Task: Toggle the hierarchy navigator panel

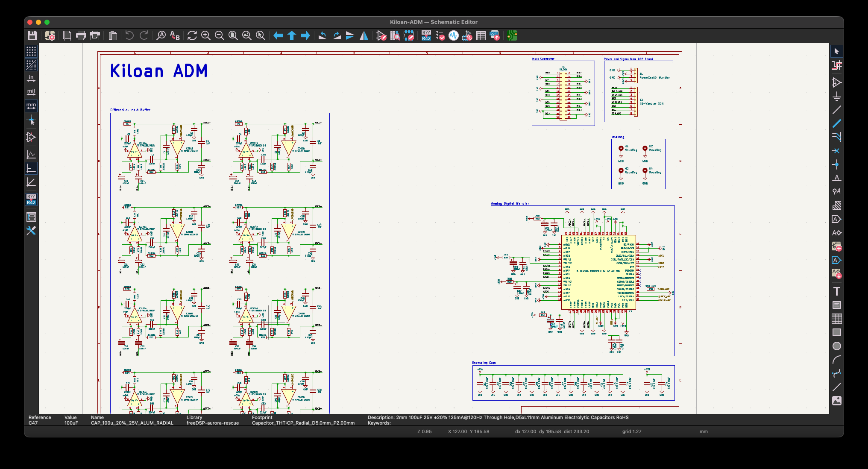Action: tap(31, 217)
